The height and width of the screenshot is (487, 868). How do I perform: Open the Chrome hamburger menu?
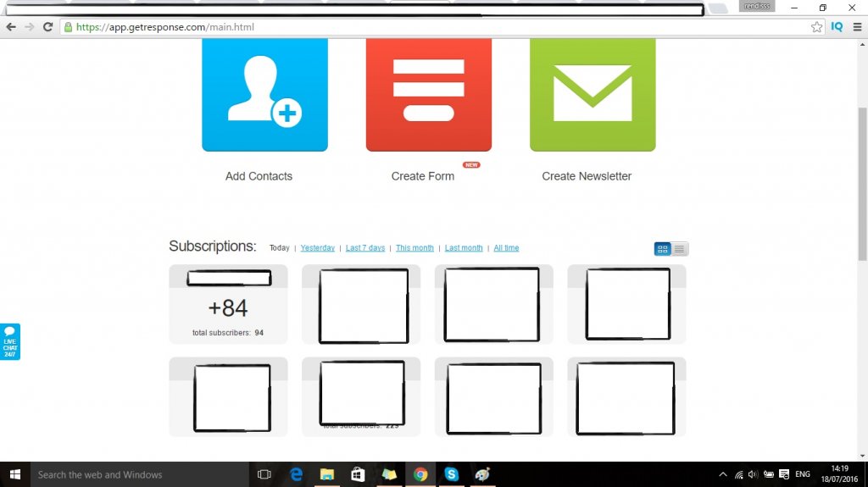857,26
